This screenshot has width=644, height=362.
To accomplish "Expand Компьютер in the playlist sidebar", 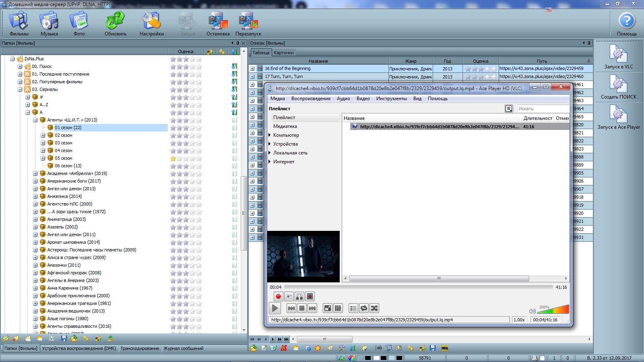I will 270,135.
